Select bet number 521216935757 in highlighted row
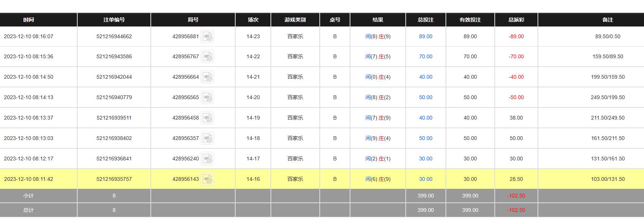644x224 pixels. pos(114,179)
